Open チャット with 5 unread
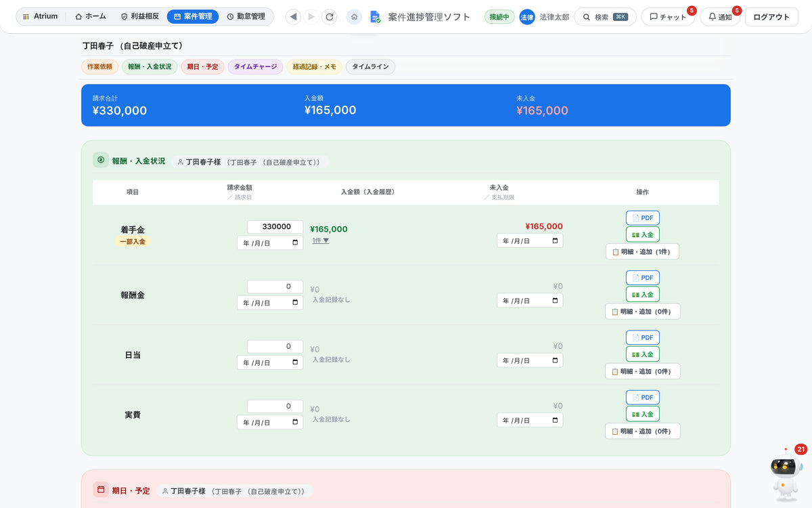 click(x=667, y=17)
